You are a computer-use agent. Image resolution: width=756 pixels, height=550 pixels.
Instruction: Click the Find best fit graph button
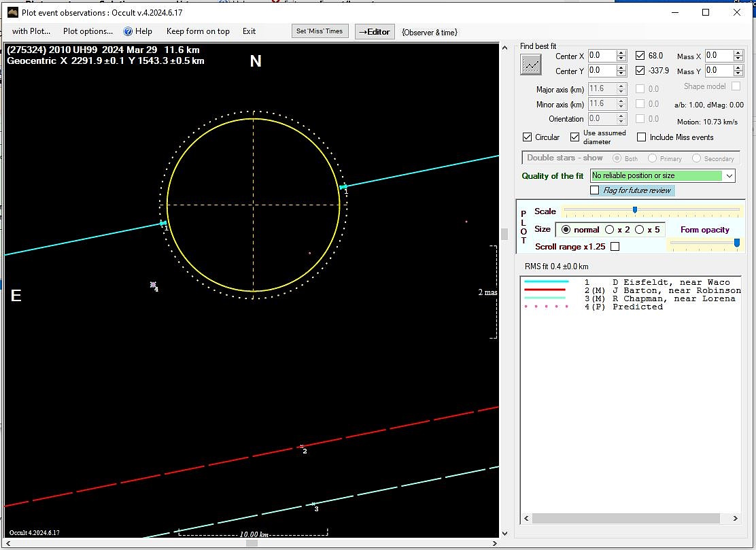pyautogui.click(x=531, y=65)
